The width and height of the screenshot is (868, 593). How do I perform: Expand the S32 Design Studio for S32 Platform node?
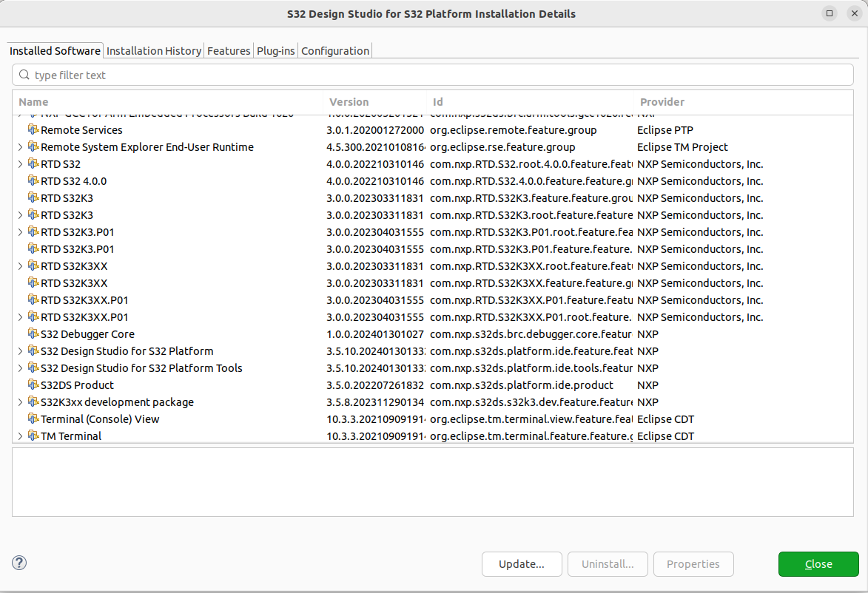[x=20, y=350]
